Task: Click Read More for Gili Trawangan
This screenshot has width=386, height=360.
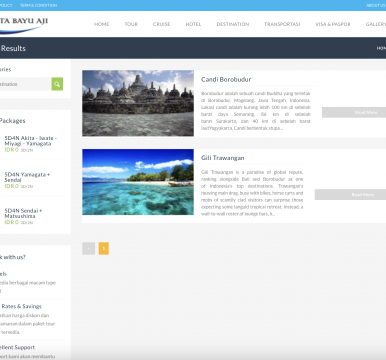Action: click(x=350, y=194)
